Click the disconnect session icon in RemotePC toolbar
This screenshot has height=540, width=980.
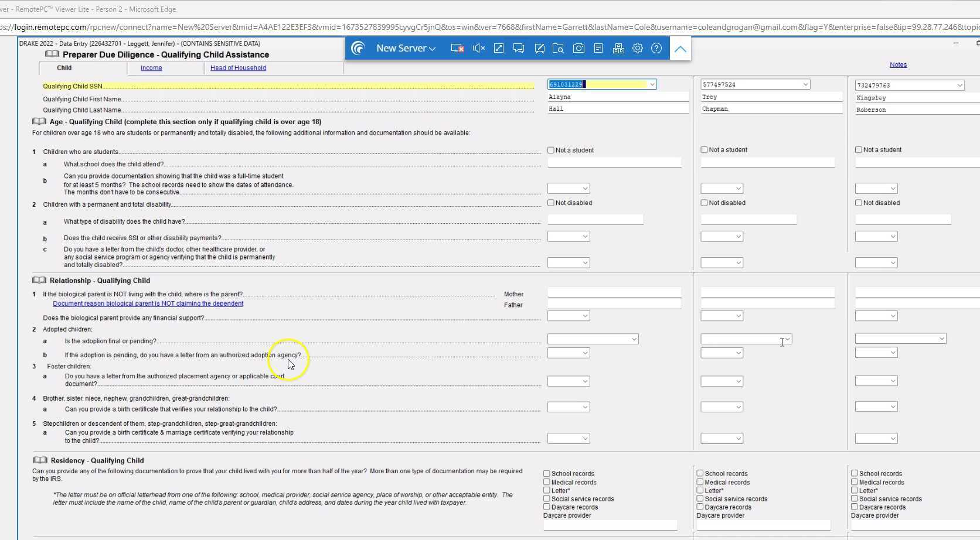457,49
